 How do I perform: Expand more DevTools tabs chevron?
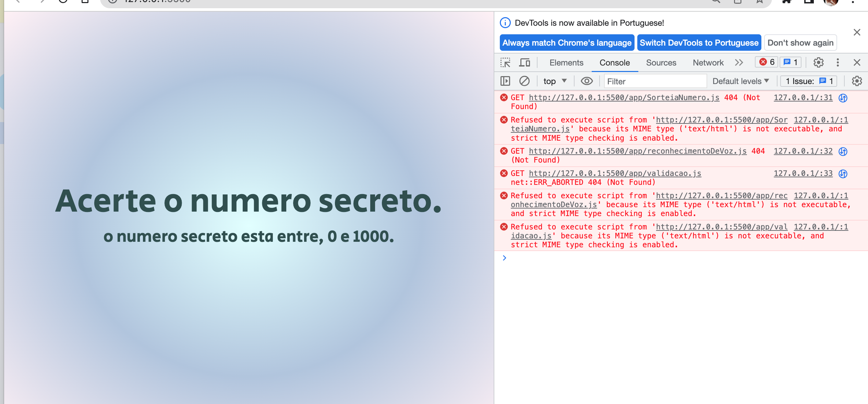click(x=739, y=62)
